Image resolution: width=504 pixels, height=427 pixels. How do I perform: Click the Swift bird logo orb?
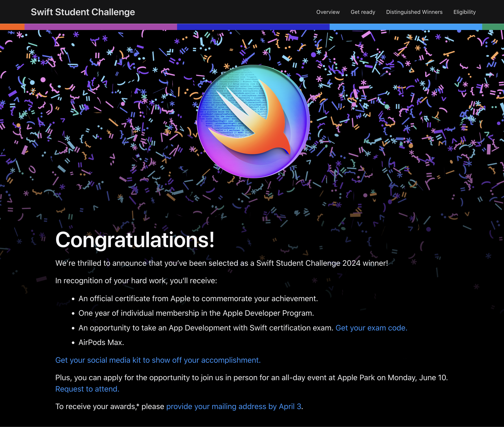253,121
